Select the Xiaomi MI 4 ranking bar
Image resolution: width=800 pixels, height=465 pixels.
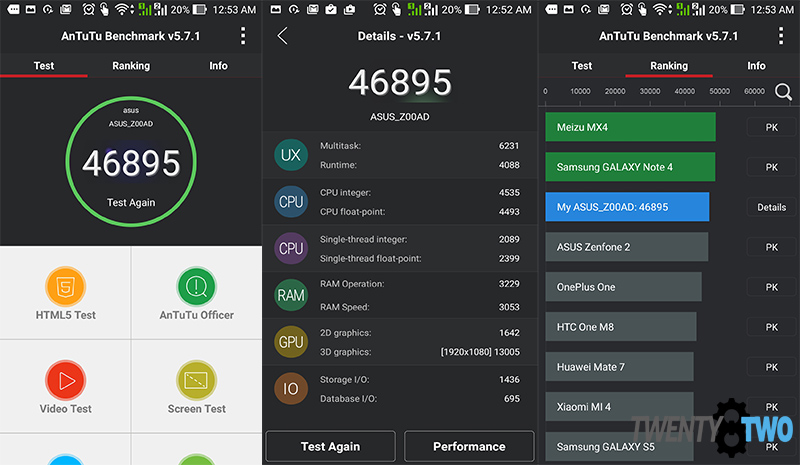pos(619,407)
